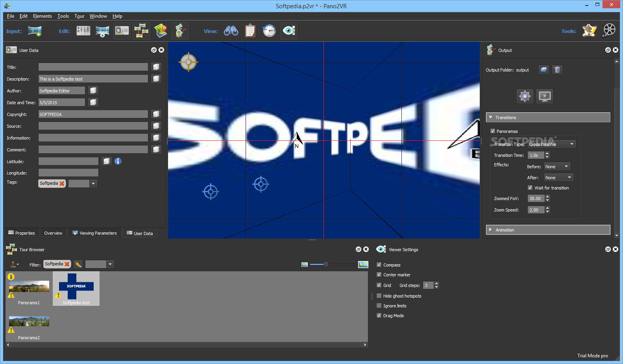623x364 pixels.
Task: Open the clock History icon
Action: [x=269, y=31]
